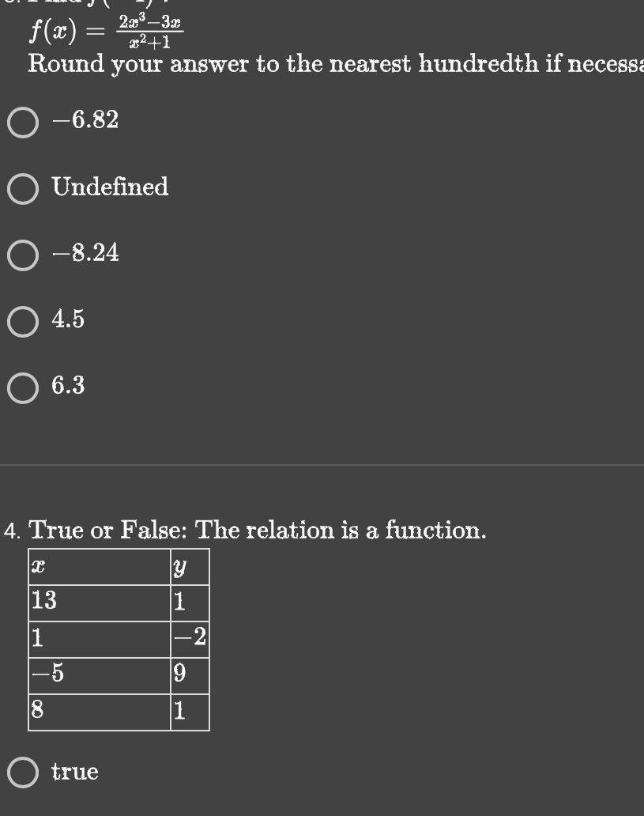Click the 4.5 answer label
Image resolution: width=644 pixels, height=816 pixels.
click(68, 320)
